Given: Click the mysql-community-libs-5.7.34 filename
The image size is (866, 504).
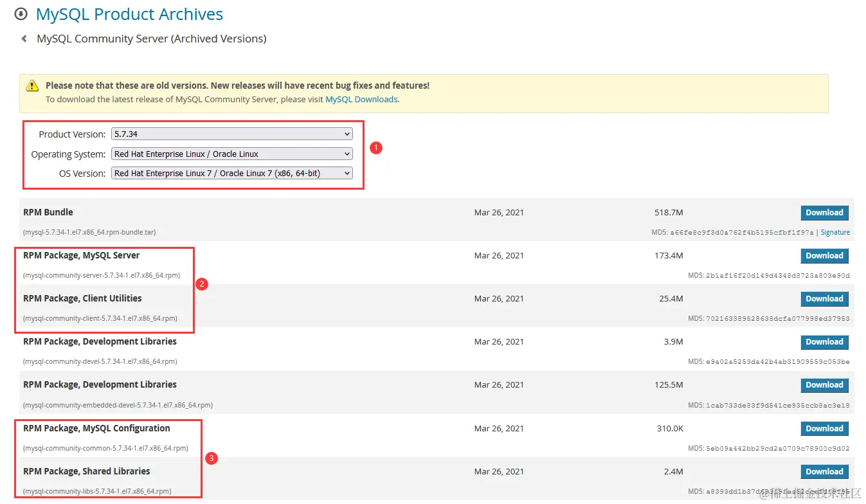Looking at the screenshot, I should pos(97,491).
